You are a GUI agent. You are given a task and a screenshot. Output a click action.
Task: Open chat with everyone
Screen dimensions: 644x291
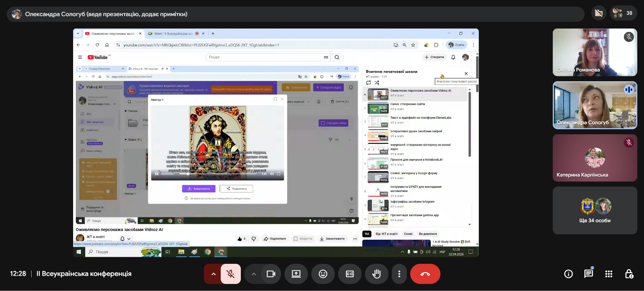click(x=588, y=274)
